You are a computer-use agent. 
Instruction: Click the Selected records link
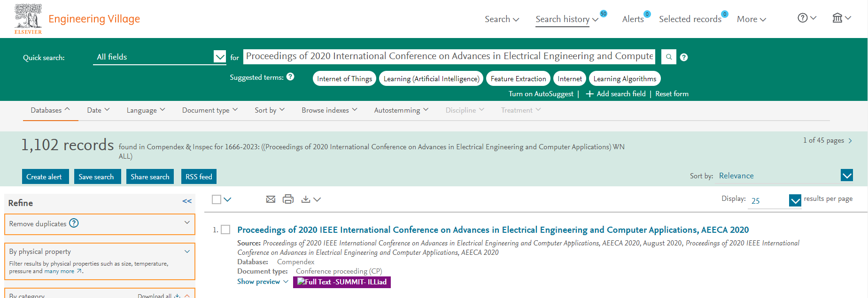coord(690,19)
